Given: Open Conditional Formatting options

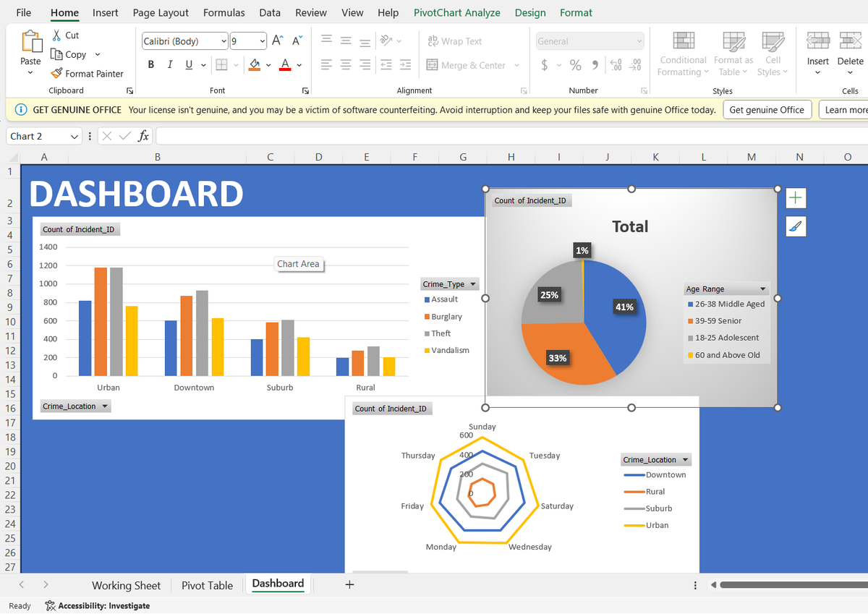Looking at the screenshot, I should pos(682,54).
